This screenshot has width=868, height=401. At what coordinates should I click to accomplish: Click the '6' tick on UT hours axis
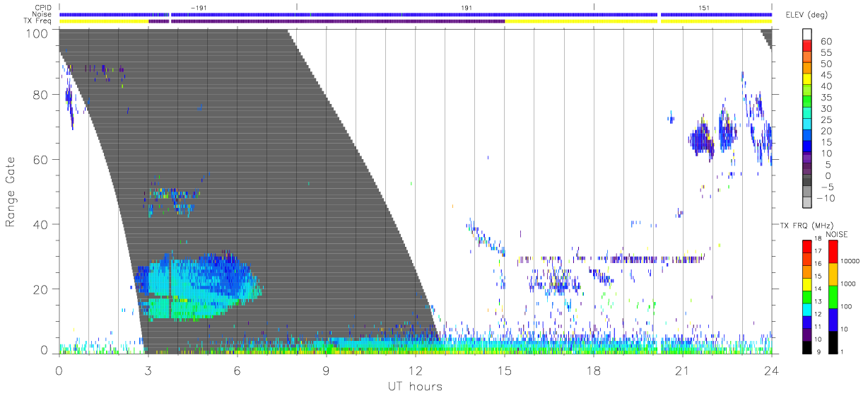coord(237,371)
